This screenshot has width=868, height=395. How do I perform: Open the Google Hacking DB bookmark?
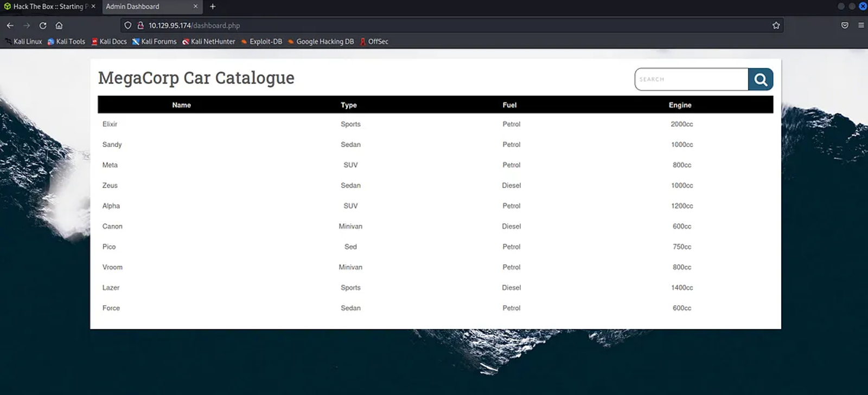[x=321, y=41]
